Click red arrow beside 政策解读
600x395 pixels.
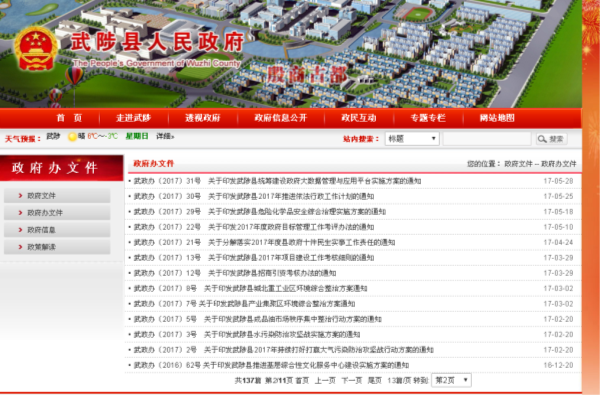(x=20, y=247)
